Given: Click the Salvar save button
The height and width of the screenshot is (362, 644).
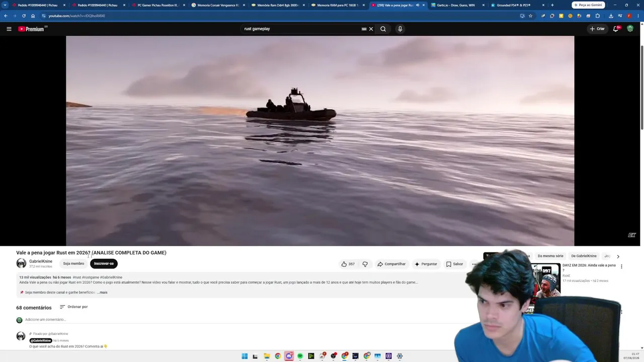Looking at the screenshot, I should coord(454,264).
